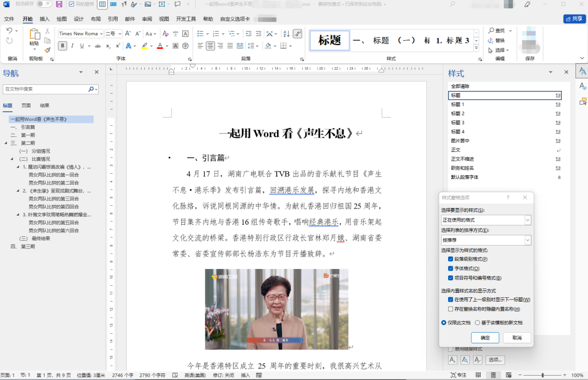Search in the navigation pane magnifier

pyautogui.click(x=91, y=89)
